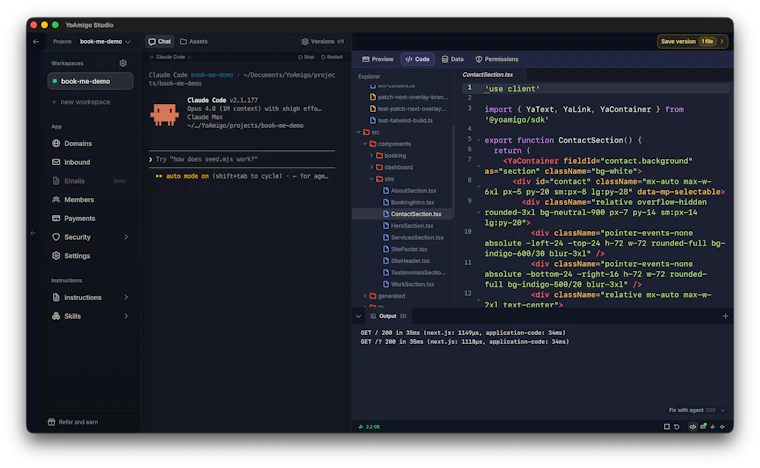The image size is (760, 468).
Task: Open test-tailwind-build.ts file
Action: click(x=405, y=120)
